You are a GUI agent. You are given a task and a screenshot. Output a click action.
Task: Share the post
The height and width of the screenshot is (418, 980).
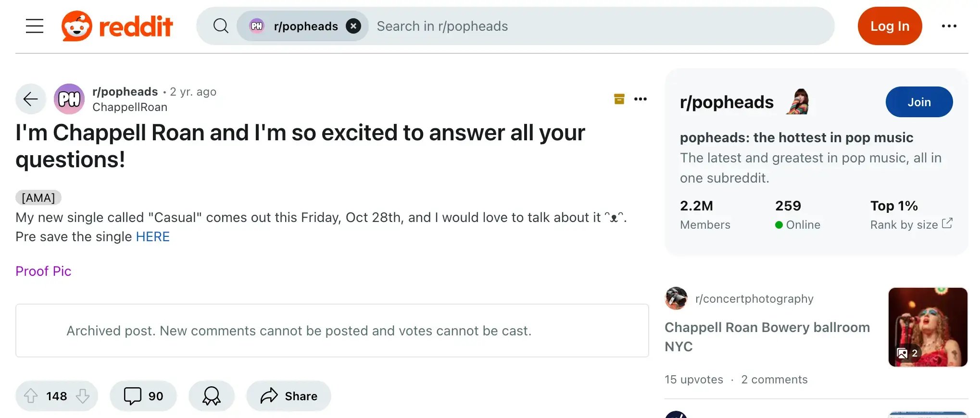coord(289,396)
